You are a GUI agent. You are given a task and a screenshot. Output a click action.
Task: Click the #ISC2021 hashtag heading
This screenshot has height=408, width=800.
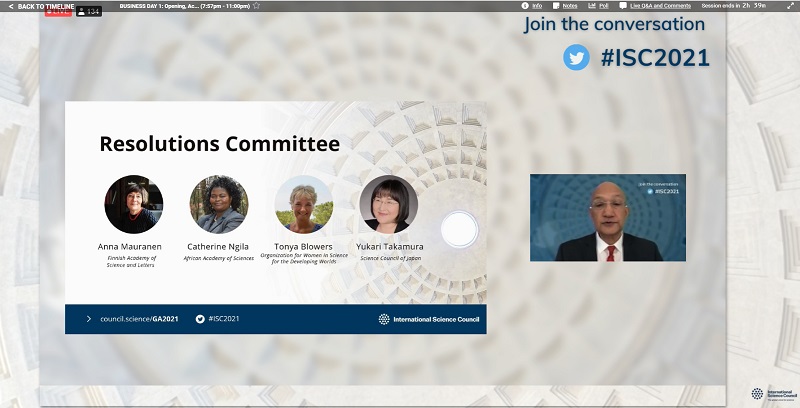pyautogui.click(x=656, y=58)
